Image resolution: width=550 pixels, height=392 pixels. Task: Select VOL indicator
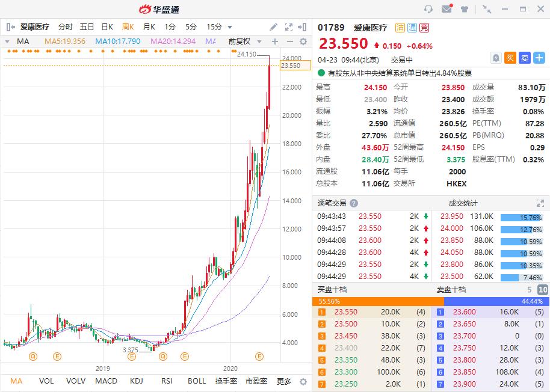coord(46,381)
